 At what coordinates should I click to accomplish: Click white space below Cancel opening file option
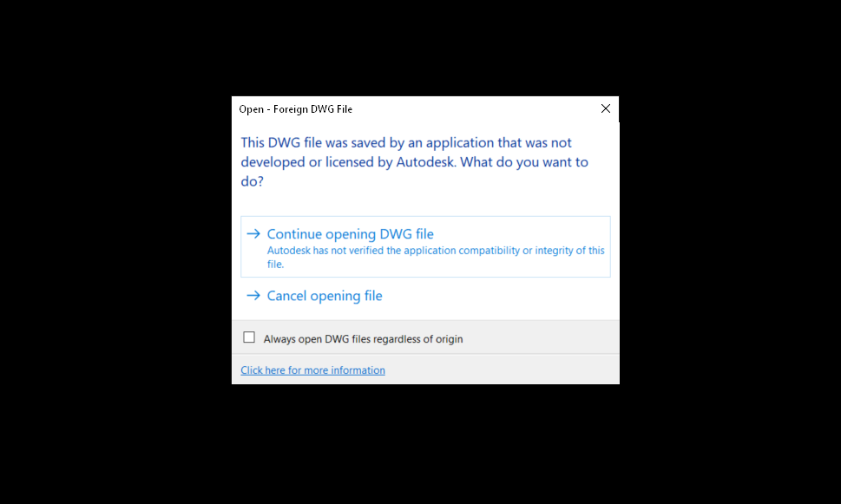425,313
